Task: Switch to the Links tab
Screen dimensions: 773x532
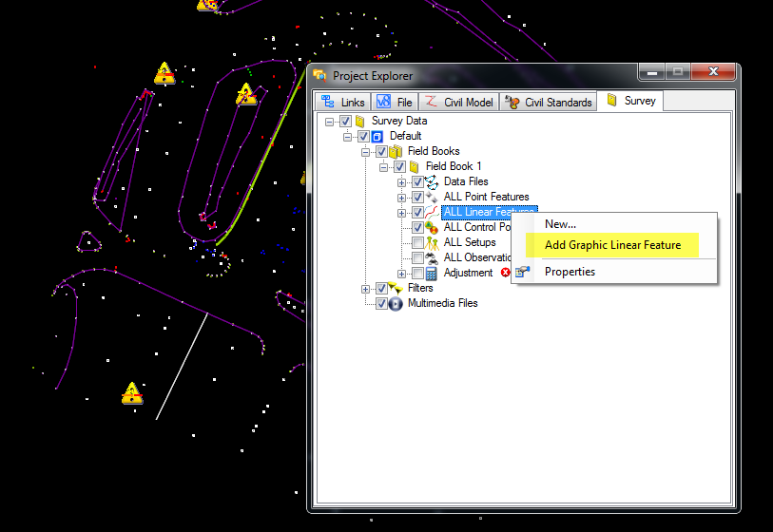Action: (342, 102)
